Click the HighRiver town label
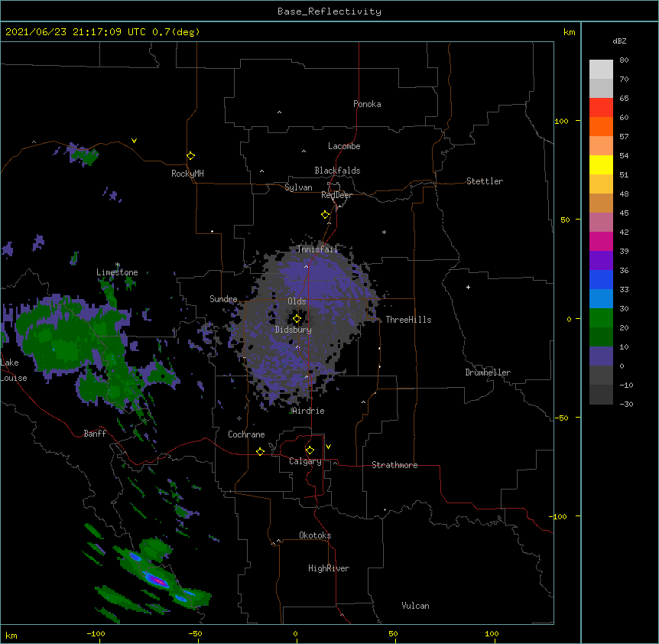Screen dimensions: 659x644 point(329,568)
